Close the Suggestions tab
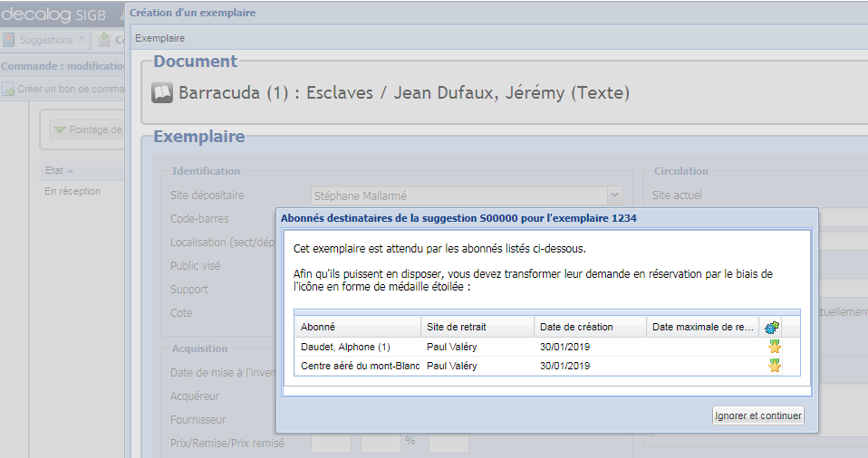 pos(82,38)
